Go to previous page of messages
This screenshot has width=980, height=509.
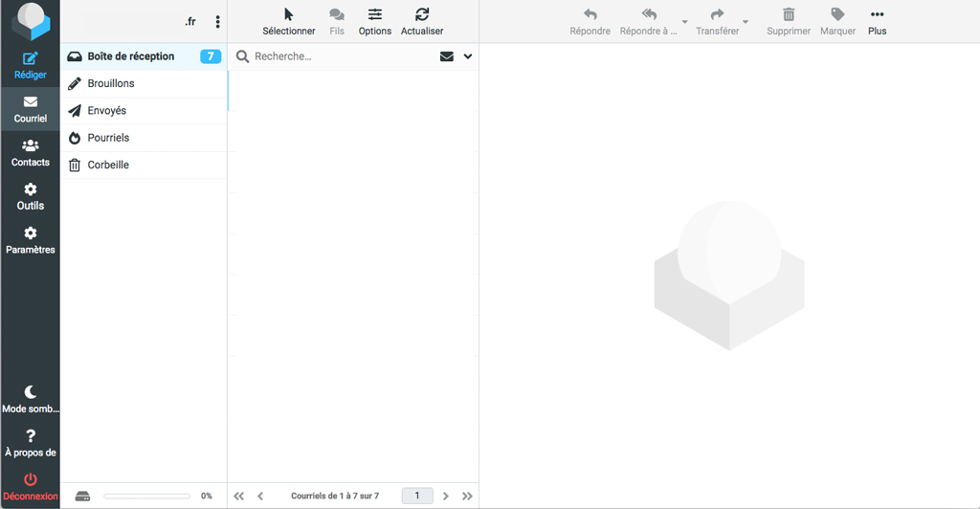pos(260,497)
